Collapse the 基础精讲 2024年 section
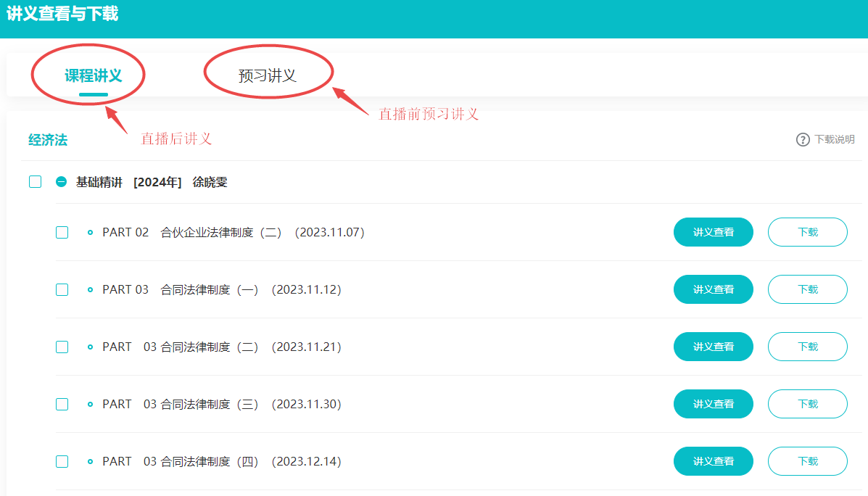Screen dimensions: 868x496 (x=62, y=182)
